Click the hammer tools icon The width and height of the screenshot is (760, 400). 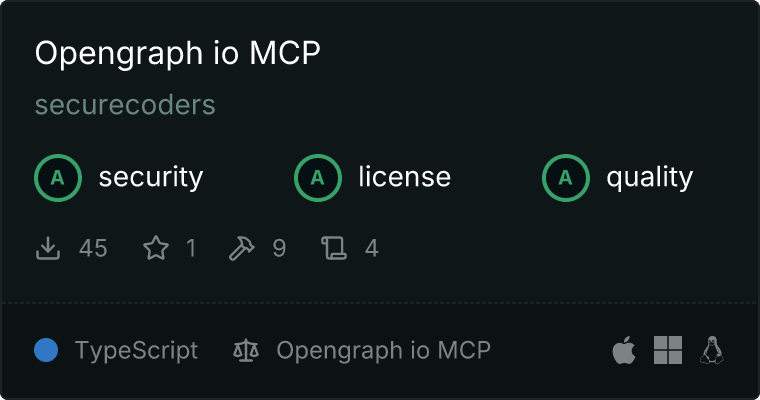pos(241,248)
